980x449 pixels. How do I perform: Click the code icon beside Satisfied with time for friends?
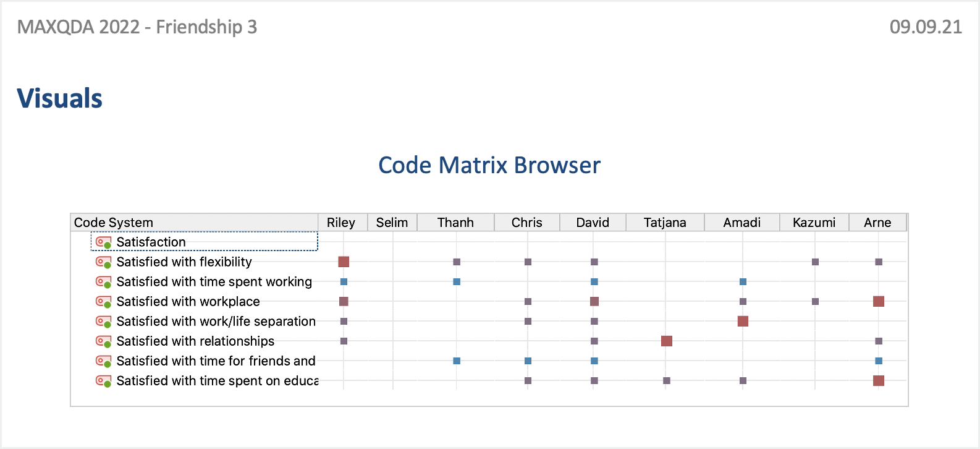tap(103, 361)
